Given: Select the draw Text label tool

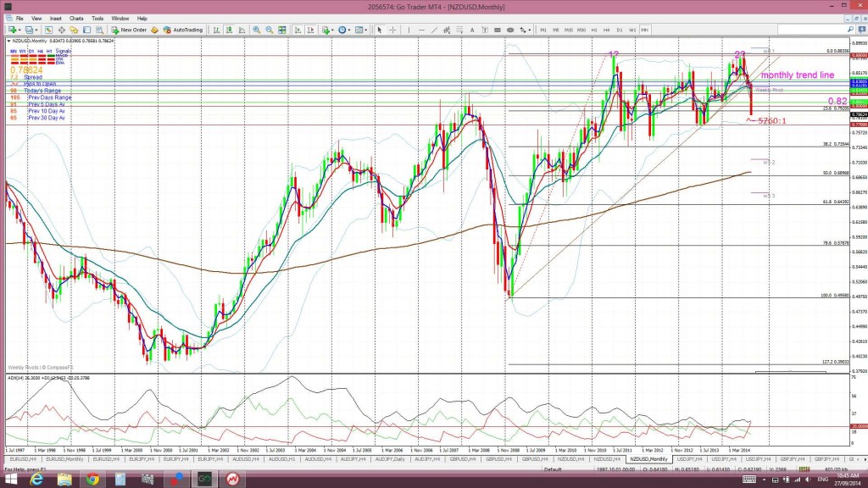Looking at the screenshot, I should point(472,30).
